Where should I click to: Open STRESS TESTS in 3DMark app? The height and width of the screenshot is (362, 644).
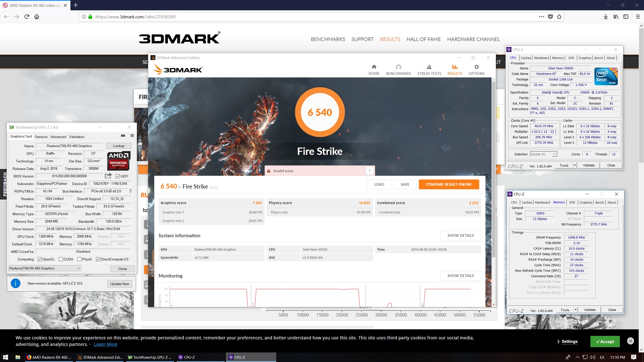[x=429, y=70]
